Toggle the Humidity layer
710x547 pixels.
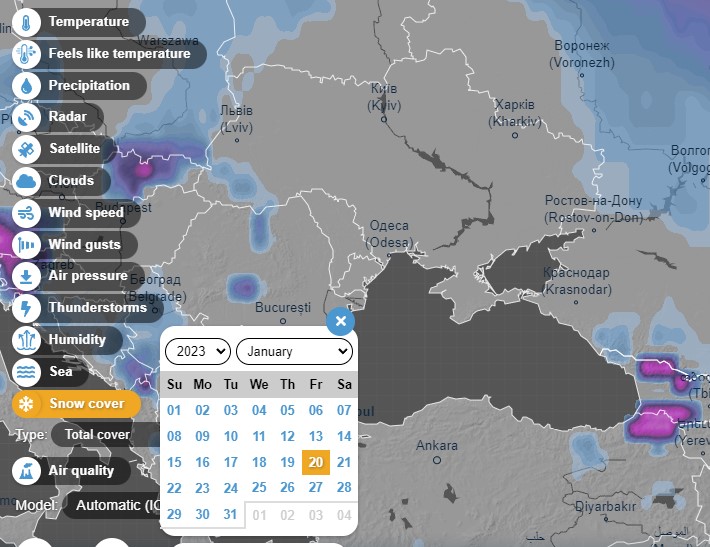67,340
